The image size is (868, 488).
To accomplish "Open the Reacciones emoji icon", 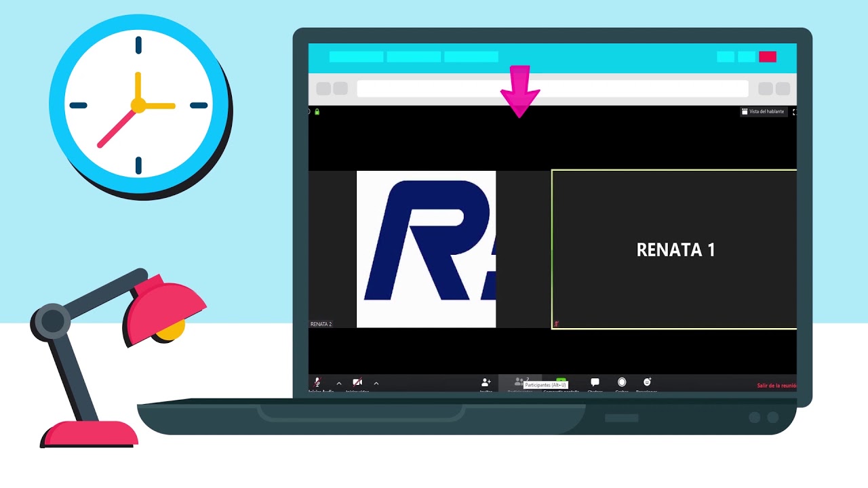I will pos(647,383).
